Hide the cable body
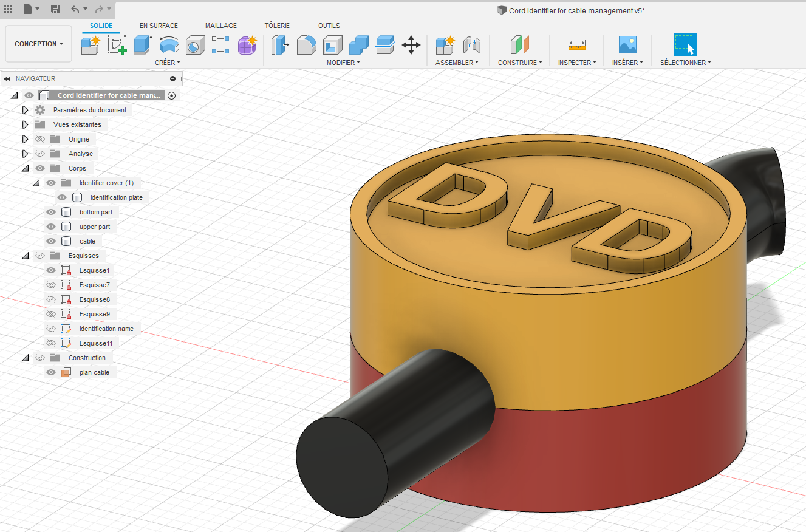 [51, 241]
